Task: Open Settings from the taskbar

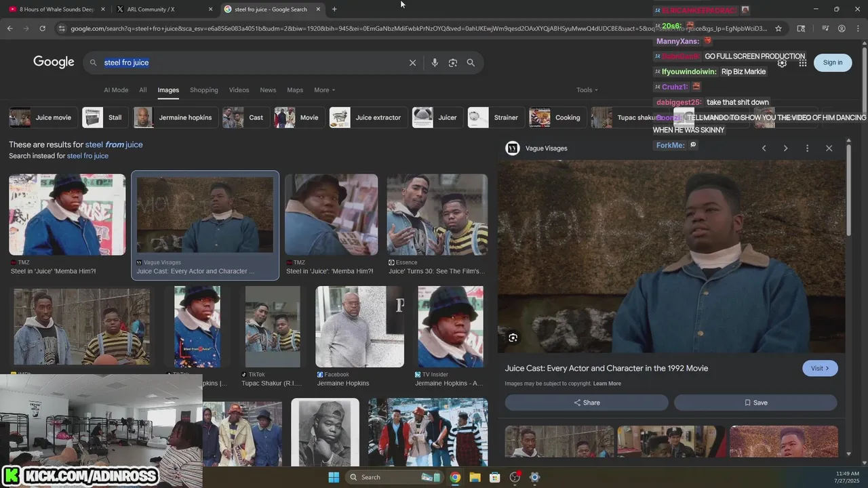Action: click(x=534, y=477)
